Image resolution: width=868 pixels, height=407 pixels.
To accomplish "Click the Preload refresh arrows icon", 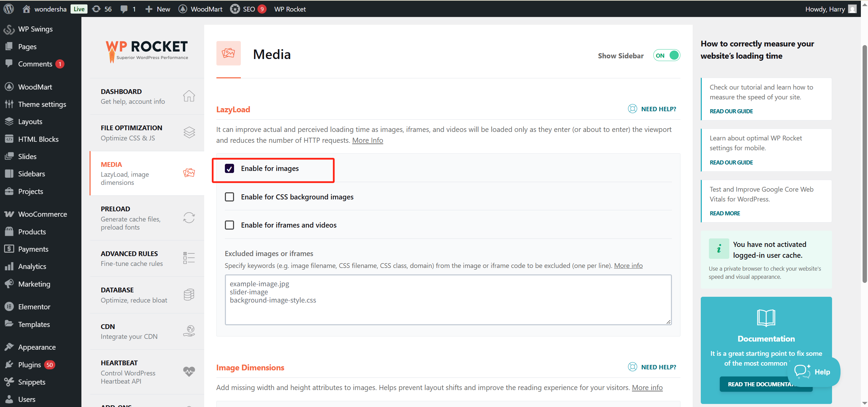I will 189,218.
